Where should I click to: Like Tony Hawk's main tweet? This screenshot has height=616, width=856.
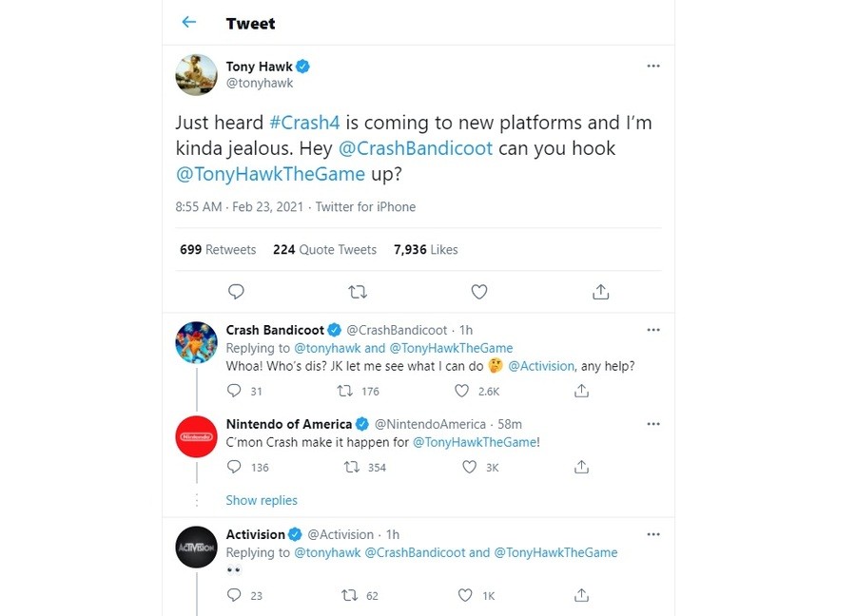479,291
